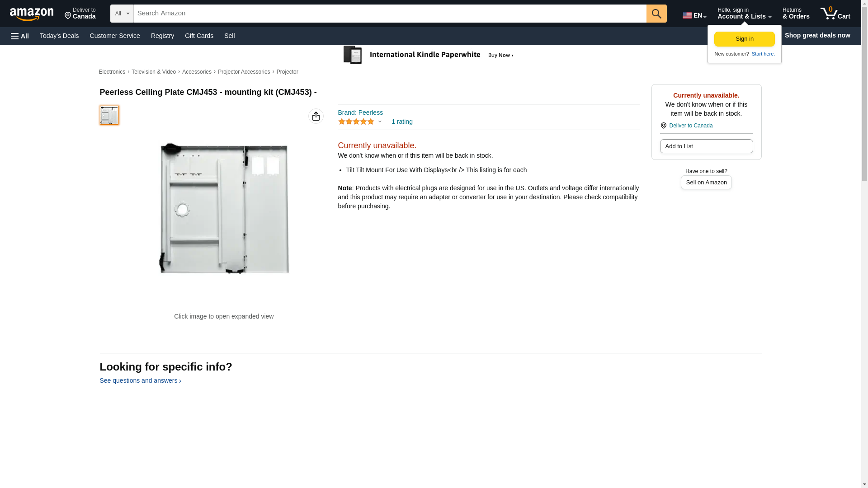Open Brand: Peerless link

(360, 113)
